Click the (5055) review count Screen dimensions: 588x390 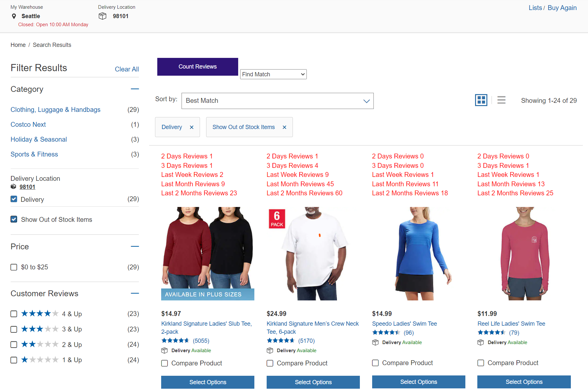[x=201, y=341]
